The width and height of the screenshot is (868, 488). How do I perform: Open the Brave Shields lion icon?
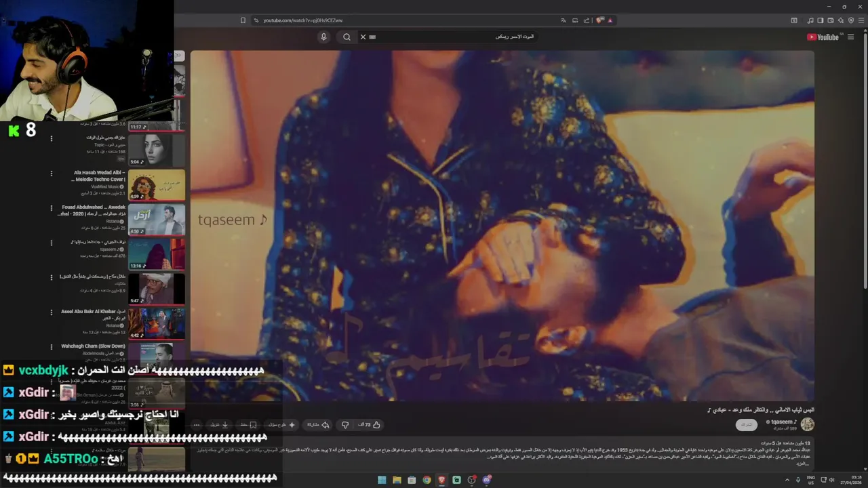point(599,20)
